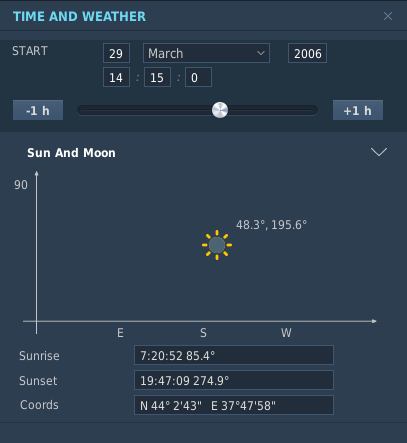
Task: Add one hour with +1 h button
Action: tap(358, 110)
